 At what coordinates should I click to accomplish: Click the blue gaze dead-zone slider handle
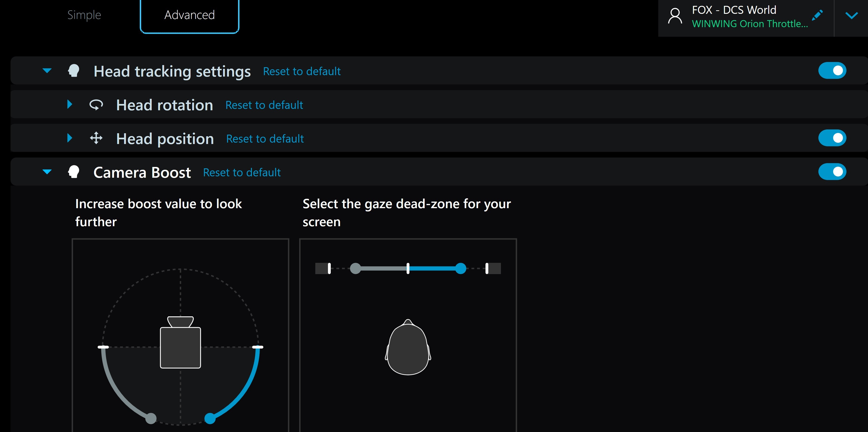pos(461,269)
